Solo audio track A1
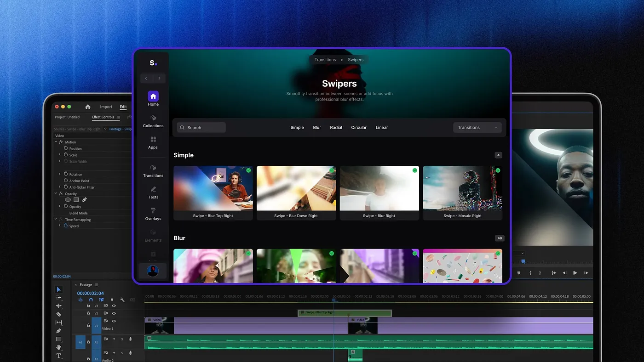This screenshot has height=362, width=644. click(x=122, y=339)
